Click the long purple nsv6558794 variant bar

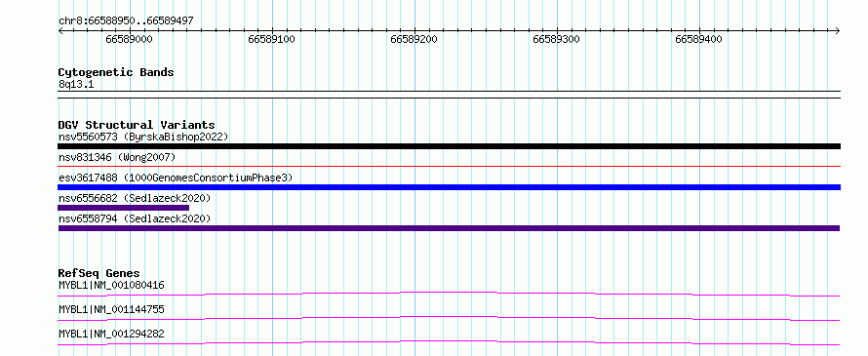point(449,228)
